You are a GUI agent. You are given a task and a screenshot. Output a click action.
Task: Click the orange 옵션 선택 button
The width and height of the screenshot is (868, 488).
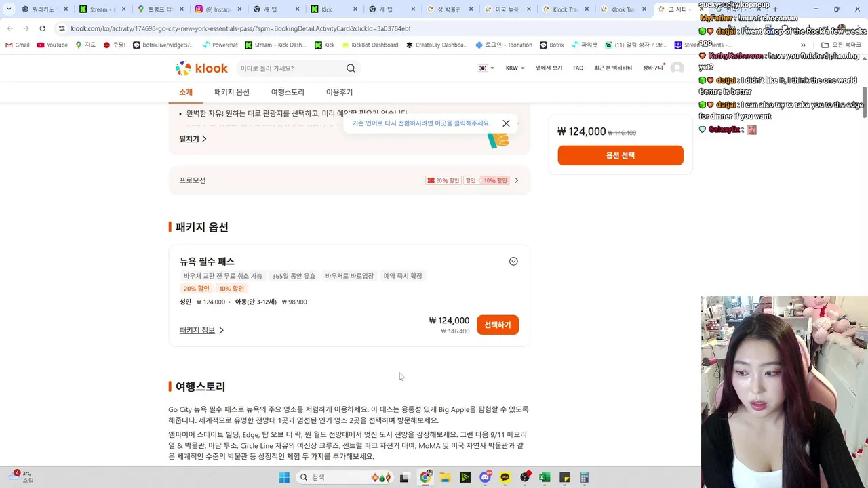coord(620,155)
